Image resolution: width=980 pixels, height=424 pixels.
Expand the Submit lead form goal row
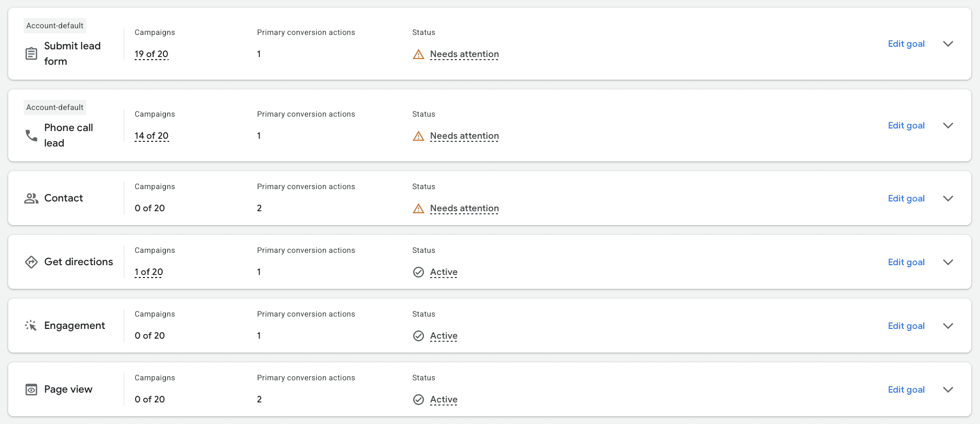[x=948, y=44]
